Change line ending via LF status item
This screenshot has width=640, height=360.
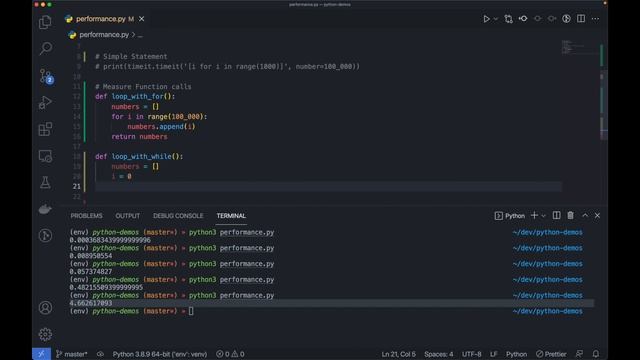[x=493, y=354]
